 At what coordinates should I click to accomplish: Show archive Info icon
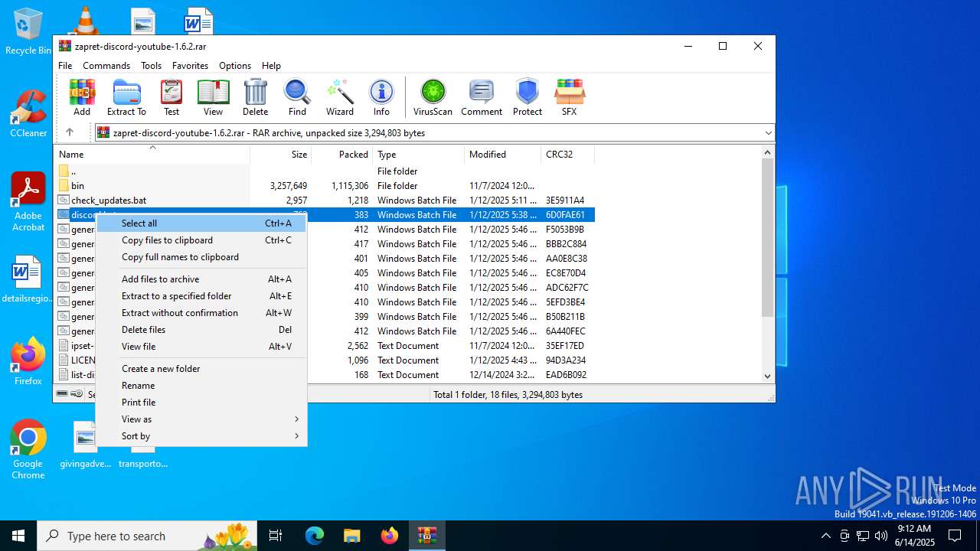[x=381, y=97]
